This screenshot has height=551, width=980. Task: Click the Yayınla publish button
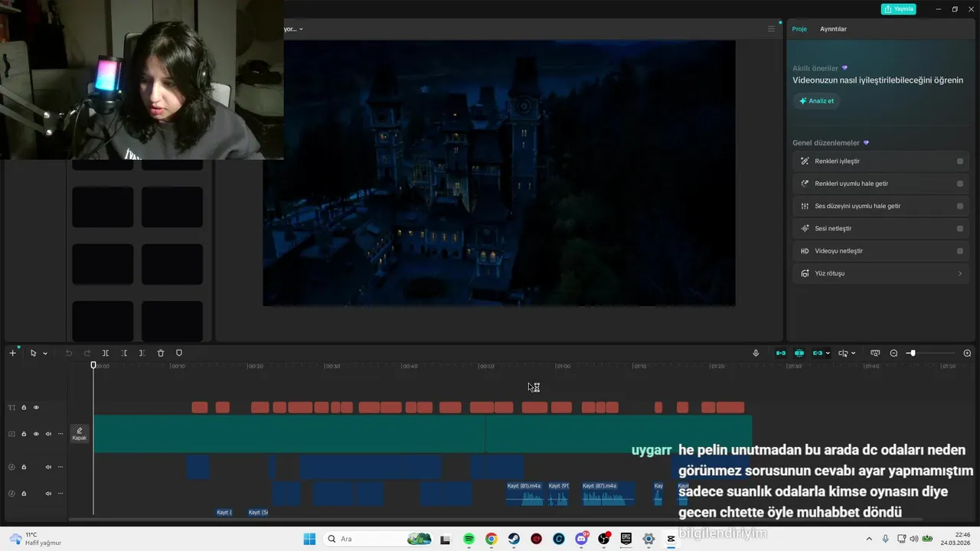(898, 9)
